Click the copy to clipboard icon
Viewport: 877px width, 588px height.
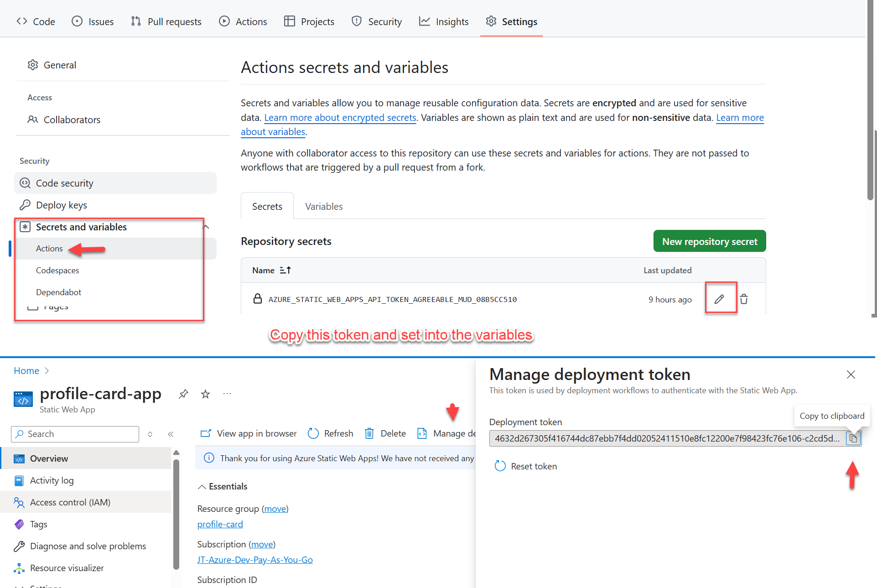coord(853,438)
